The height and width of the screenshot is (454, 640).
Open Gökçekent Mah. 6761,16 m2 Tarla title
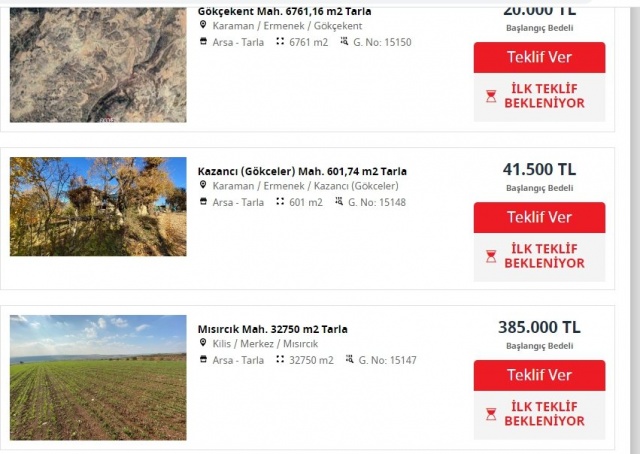(284, 11)
